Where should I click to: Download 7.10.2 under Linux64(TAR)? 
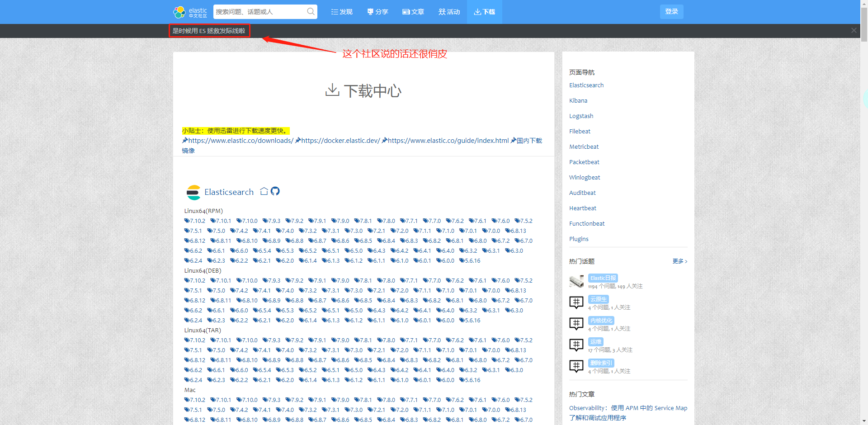point(195,340)
